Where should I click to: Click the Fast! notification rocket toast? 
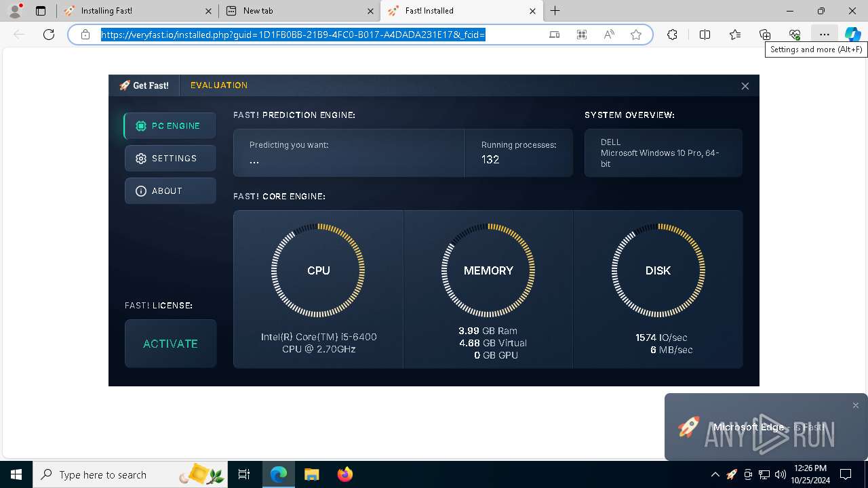766,428
